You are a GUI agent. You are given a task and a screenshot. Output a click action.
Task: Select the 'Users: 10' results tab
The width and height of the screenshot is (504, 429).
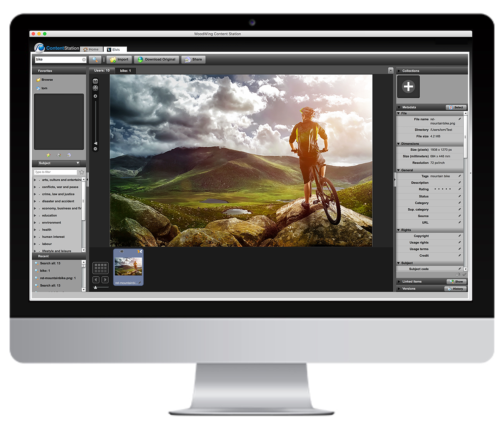point(102,71)
